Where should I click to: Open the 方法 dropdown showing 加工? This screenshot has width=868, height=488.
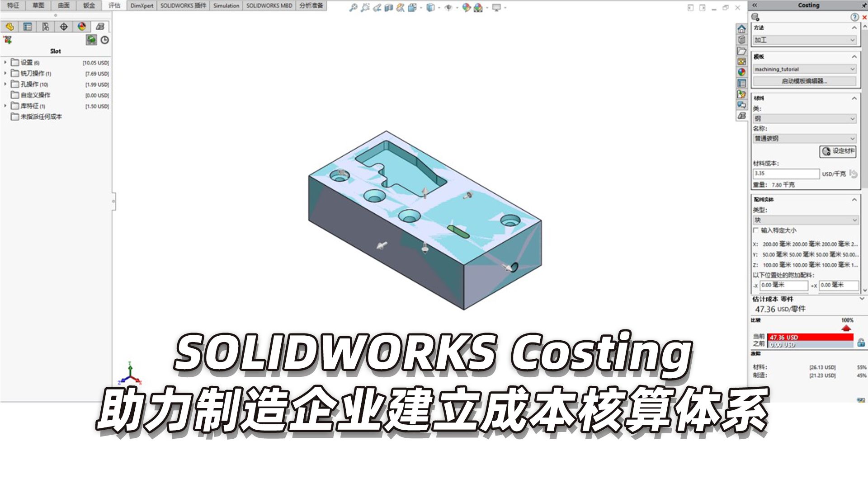point(804,40)
